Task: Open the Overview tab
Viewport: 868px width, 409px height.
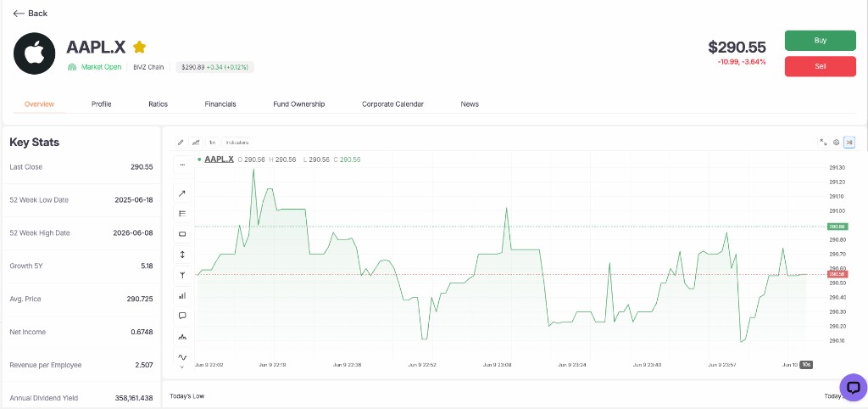Action: pos(39,104)
